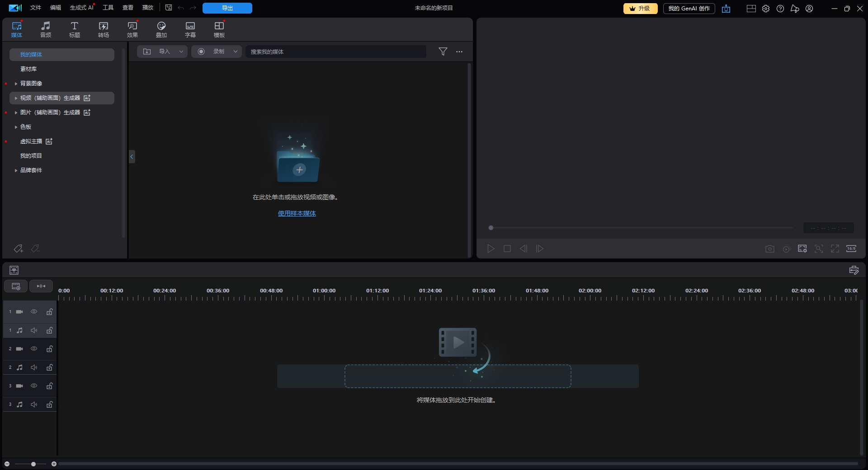Click the blue 导出 export button
The image size is (868, 470).
click(x=227, y=8)
